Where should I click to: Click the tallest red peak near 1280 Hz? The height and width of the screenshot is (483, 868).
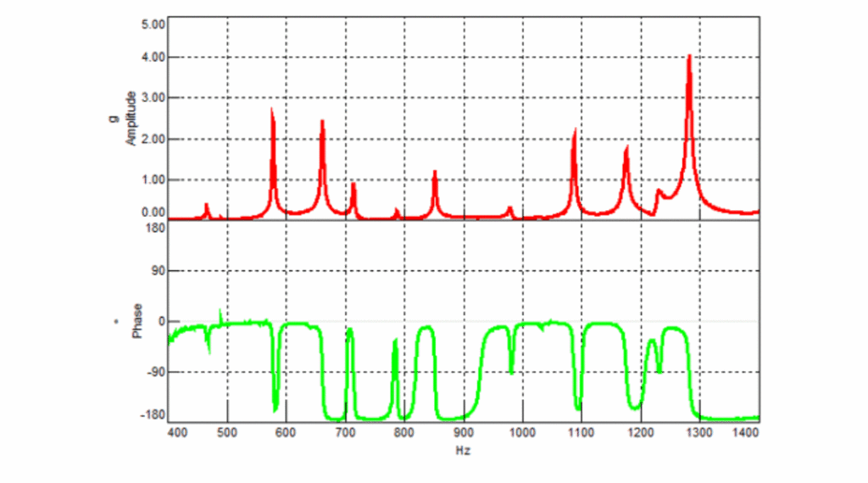[689, 59]
